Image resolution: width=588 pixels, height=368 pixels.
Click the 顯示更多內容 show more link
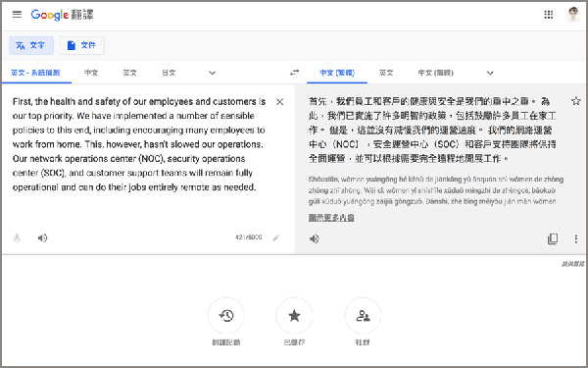pos(331,218)
